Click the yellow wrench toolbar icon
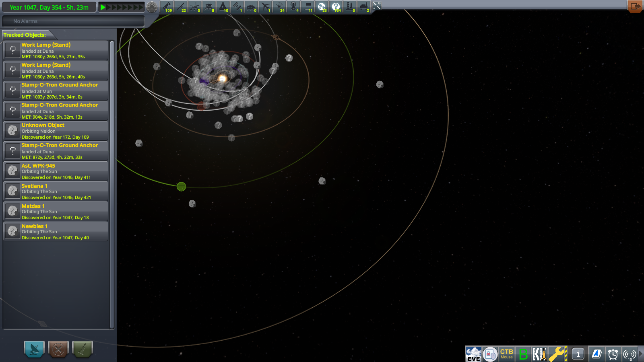 tap(557, 354)
